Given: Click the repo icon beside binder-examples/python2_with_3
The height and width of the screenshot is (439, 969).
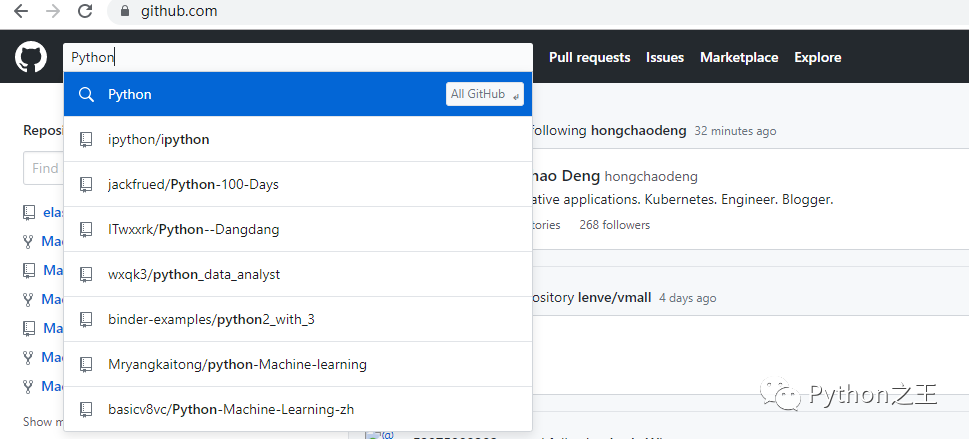Looking at the screenshot, I should [x=86, y=320].
